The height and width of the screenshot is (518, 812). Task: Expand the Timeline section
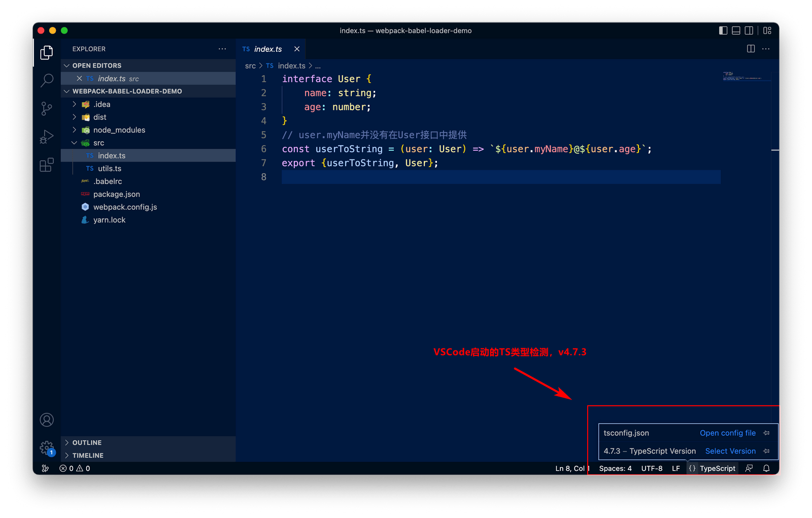[148, 456]
